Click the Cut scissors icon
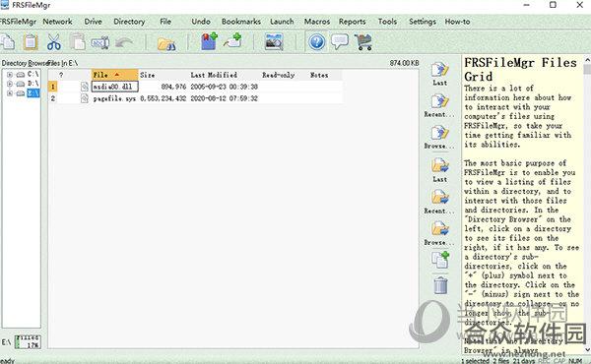The image size is (591, 364). [54, 41]
